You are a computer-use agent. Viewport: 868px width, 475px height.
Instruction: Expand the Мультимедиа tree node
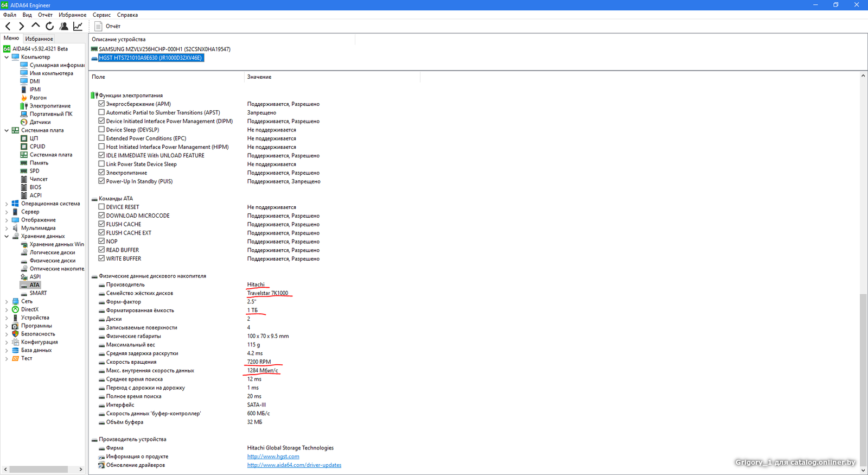[x=7, y=228]
